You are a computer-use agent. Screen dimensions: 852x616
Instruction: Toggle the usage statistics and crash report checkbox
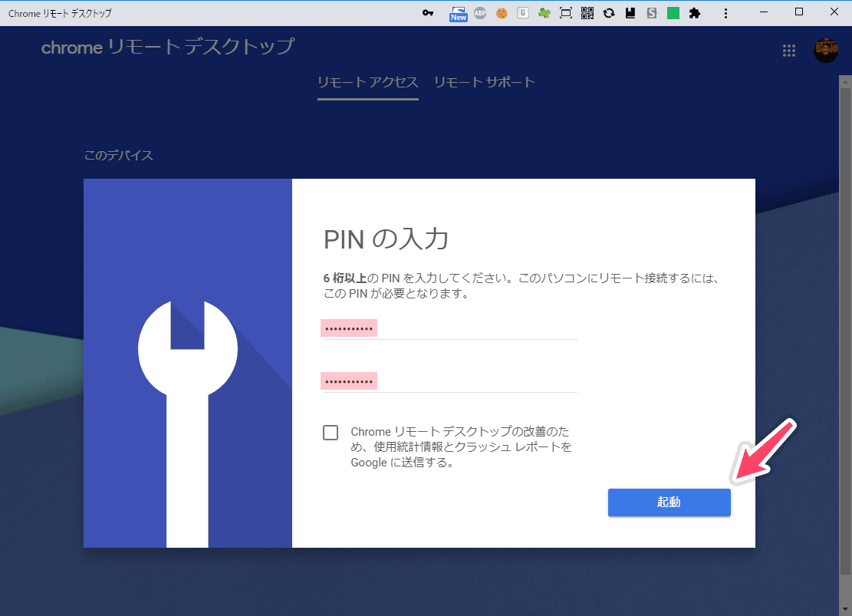(x=331, y=433)
